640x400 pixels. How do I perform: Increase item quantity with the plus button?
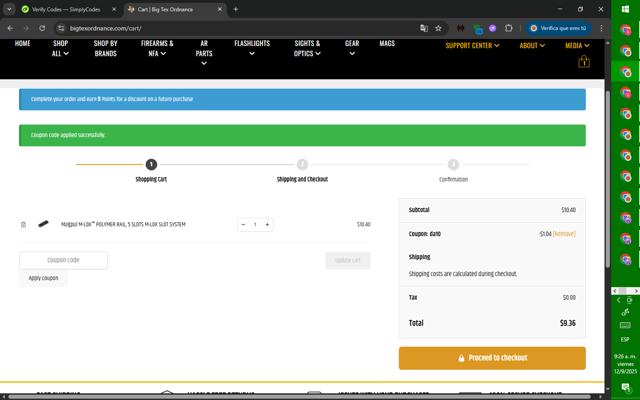click(267, 224)
